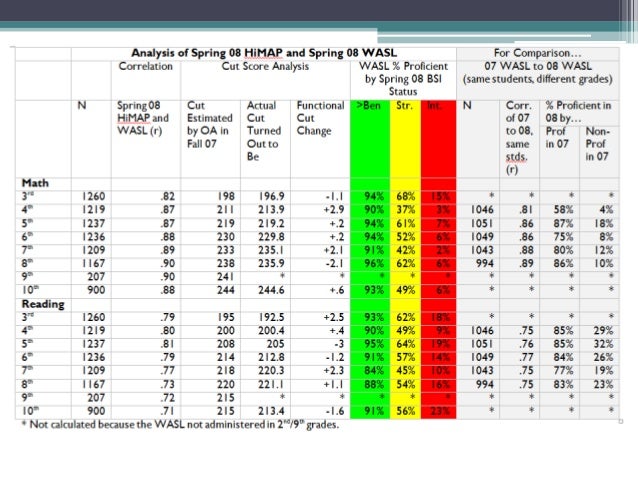Click the '77%' Prof in 07 cell

pyautogui.click(x=563, y=371)
